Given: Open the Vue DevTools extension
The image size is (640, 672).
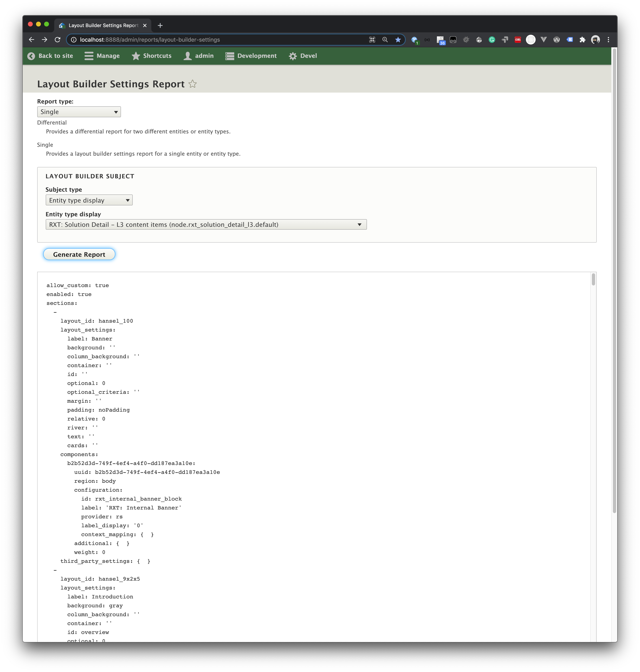Looking at the screenshot, I should pos(544,40).
